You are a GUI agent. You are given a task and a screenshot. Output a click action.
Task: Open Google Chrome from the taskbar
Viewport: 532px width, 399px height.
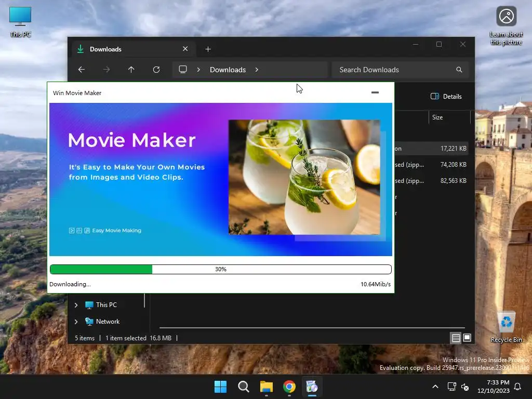coord(289,387)
